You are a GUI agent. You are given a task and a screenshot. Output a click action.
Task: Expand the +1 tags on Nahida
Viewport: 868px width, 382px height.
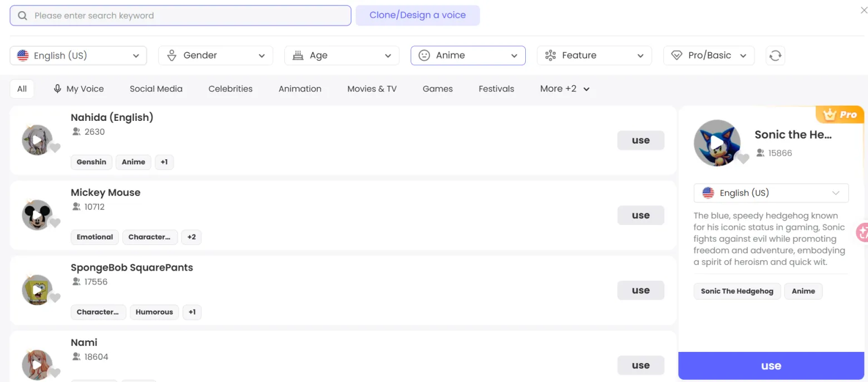[x=164, y=162]
